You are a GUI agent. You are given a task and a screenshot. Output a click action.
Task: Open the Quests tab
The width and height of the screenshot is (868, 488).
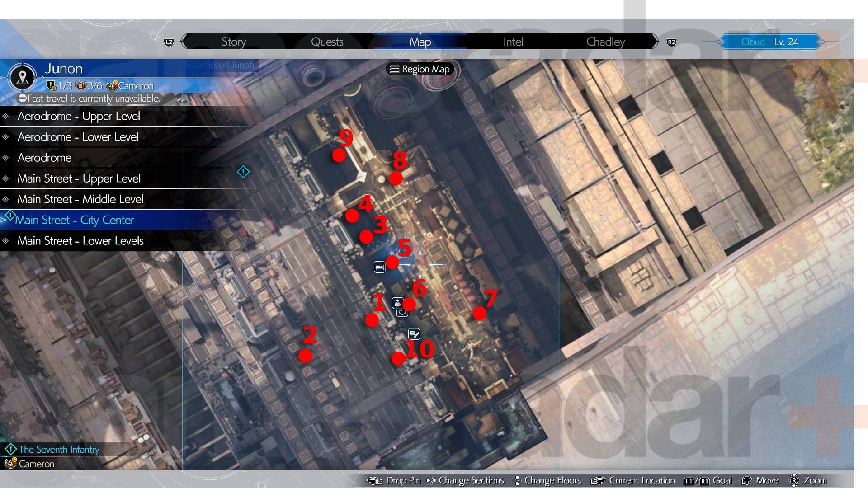327,42
